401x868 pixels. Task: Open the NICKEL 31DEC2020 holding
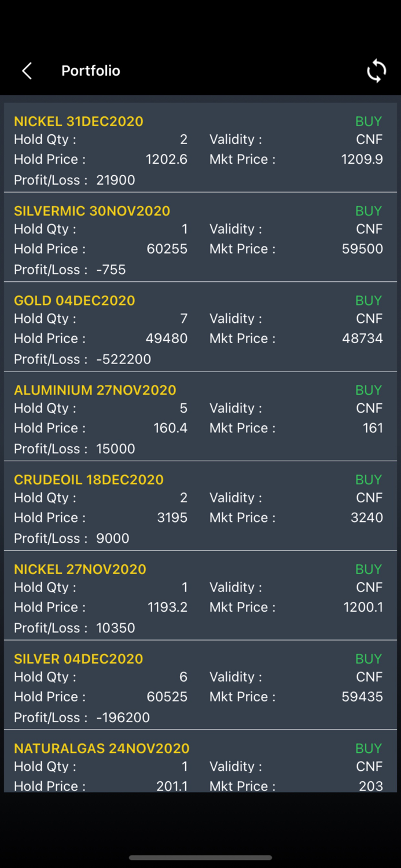(79, 122)
